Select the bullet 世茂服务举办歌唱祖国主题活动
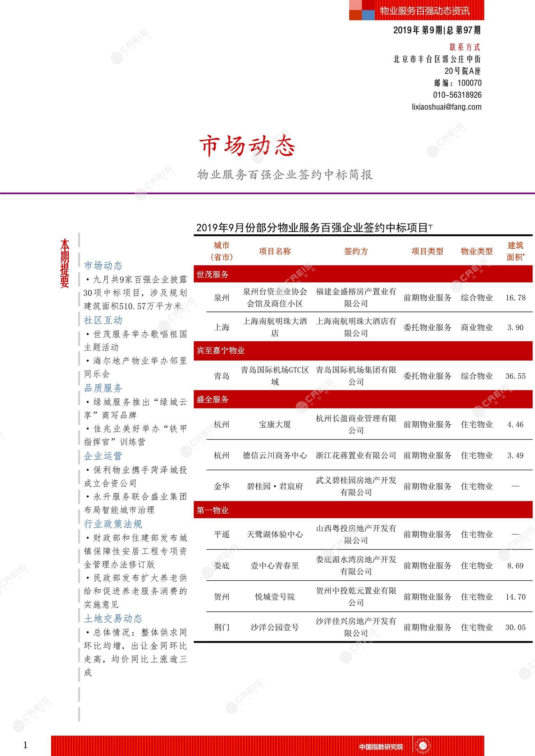535x756 pixels. pyautogui.click(x=136, y=341)
